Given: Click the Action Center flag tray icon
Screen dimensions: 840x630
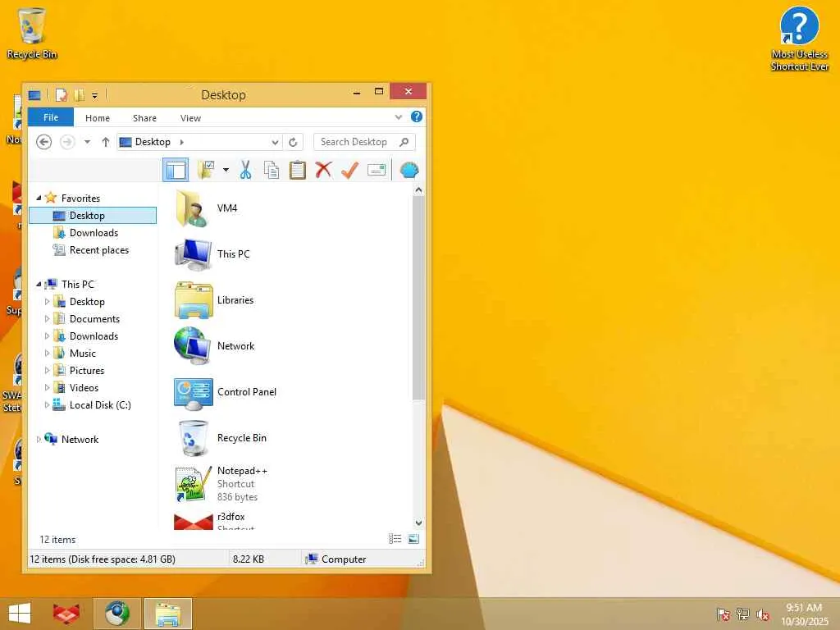Looking at the screenshot, I should [x=724, y=614].
